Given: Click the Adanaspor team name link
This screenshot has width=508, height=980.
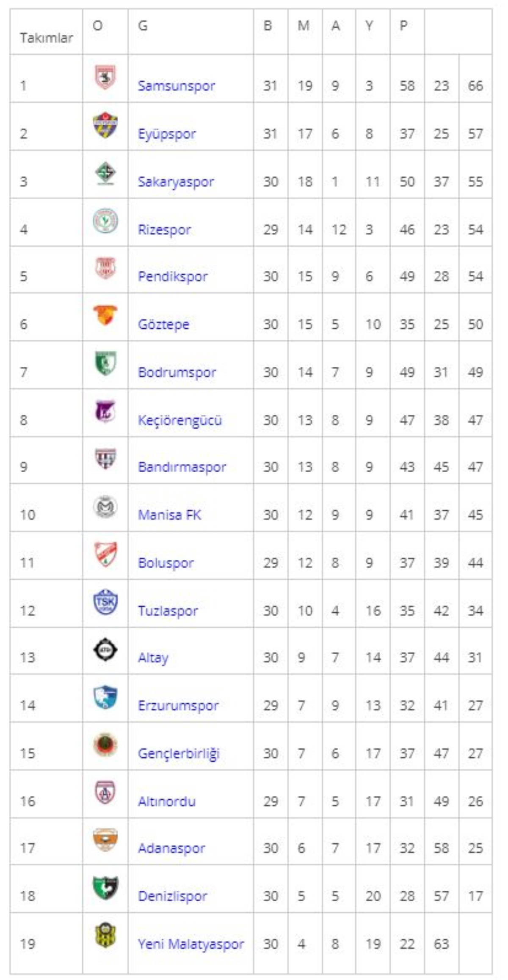Looking at the screenshot, I should click(171, 848).
